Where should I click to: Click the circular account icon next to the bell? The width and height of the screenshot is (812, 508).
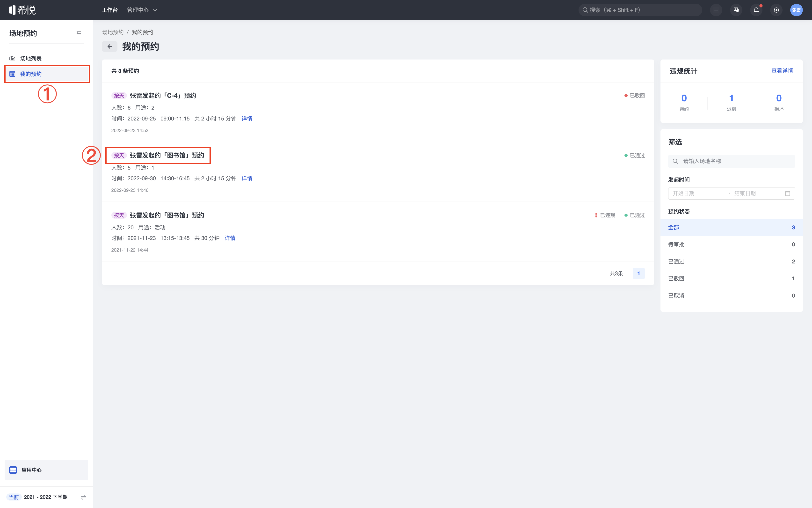tap(776, 10)
